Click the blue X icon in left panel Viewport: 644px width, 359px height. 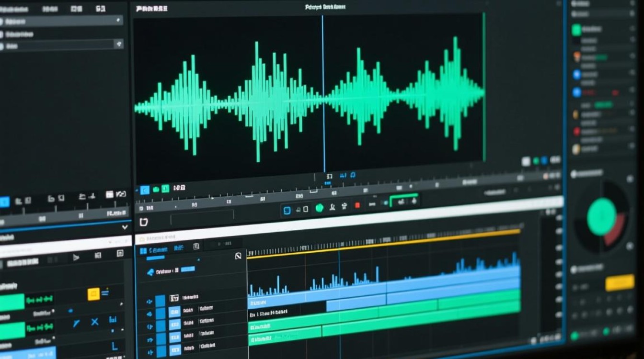click(94, 322)
